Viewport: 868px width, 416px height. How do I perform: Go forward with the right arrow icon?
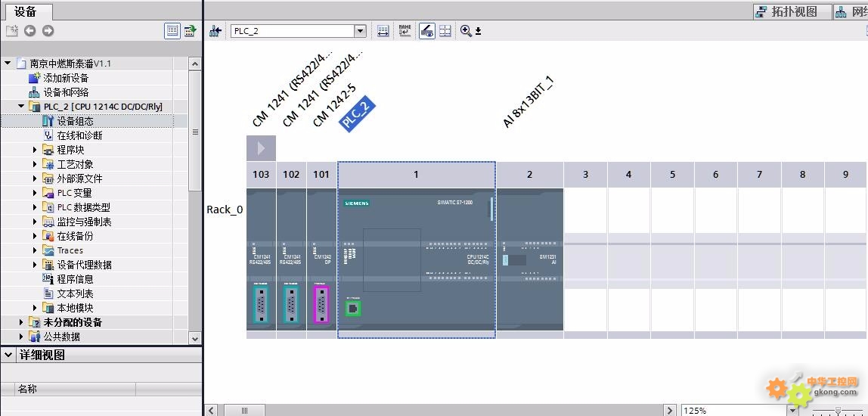click(x=48, y=31)
